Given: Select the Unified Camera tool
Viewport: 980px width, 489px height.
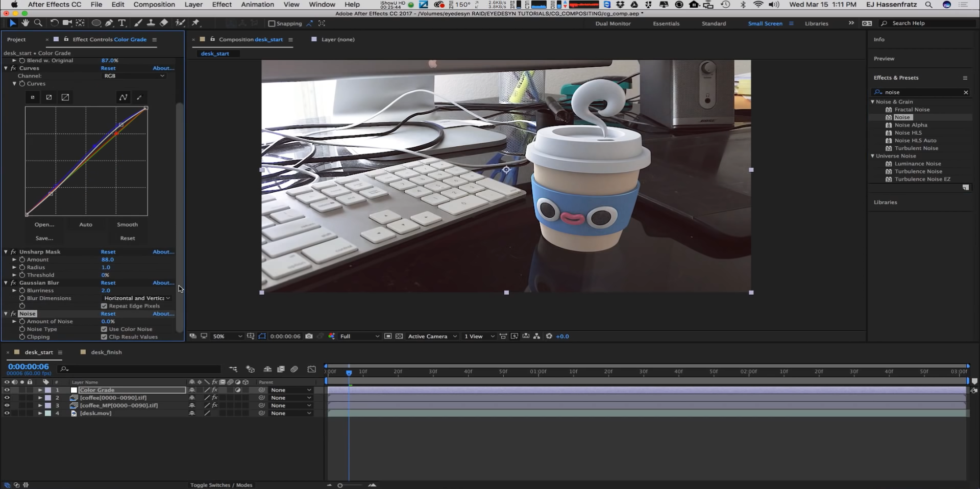Looking at the screenshot, I should pyautogui.click(x=67, y=23).
